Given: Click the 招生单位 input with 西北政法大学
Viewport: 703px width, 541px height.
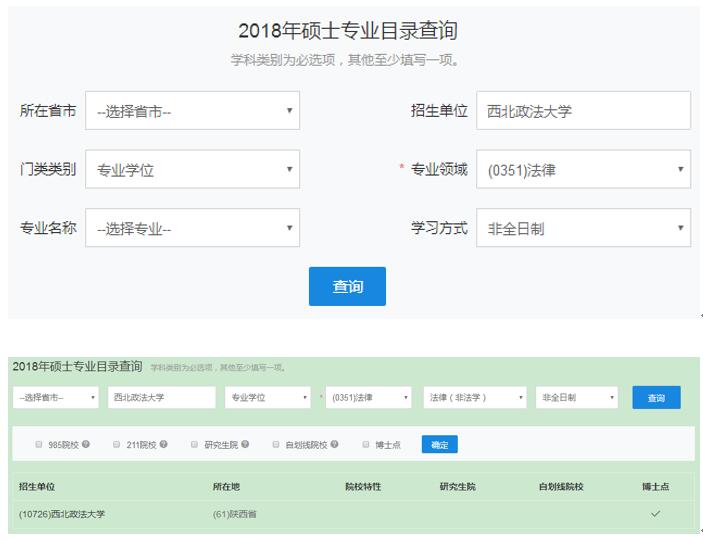Looking at the screenshot, I should point(583,111).
